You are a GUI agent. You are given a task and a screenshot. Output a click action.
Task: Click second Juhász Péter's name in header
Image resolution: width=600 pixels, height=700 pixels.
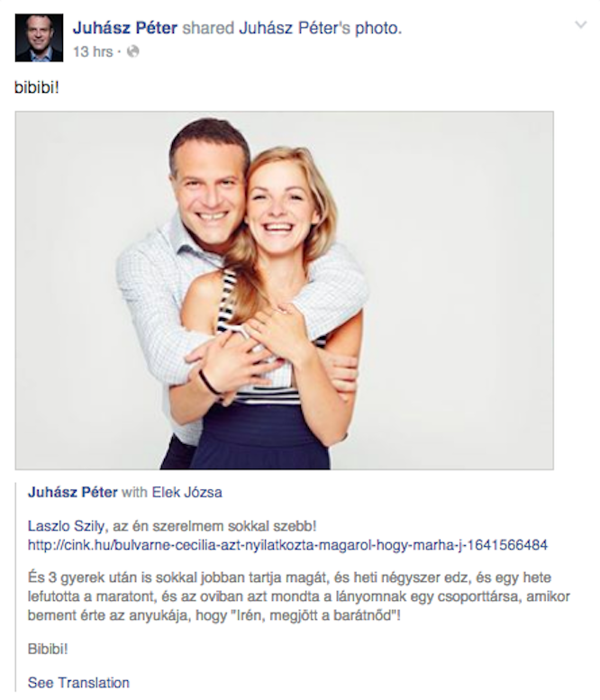pos(295,28)
